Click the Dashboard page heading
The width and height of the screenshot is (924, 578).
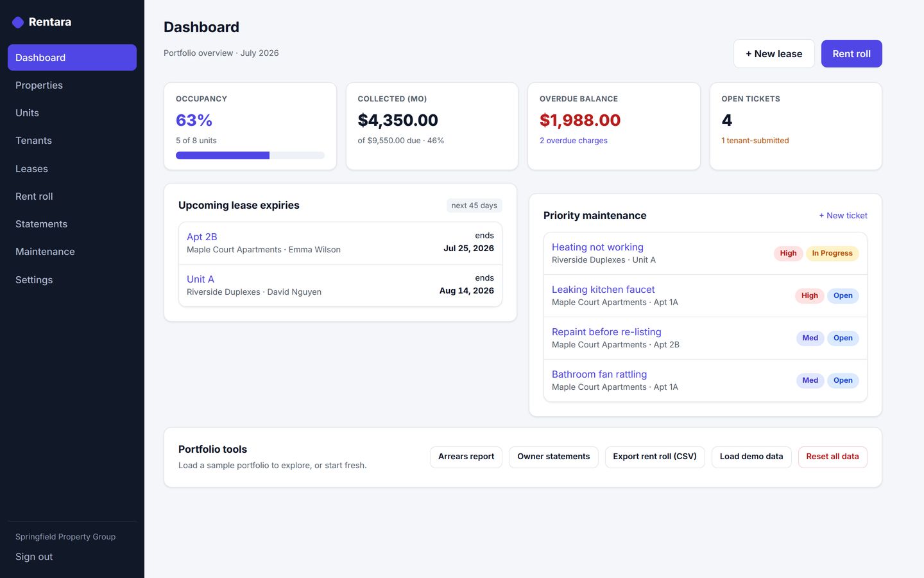pos(201,27)
